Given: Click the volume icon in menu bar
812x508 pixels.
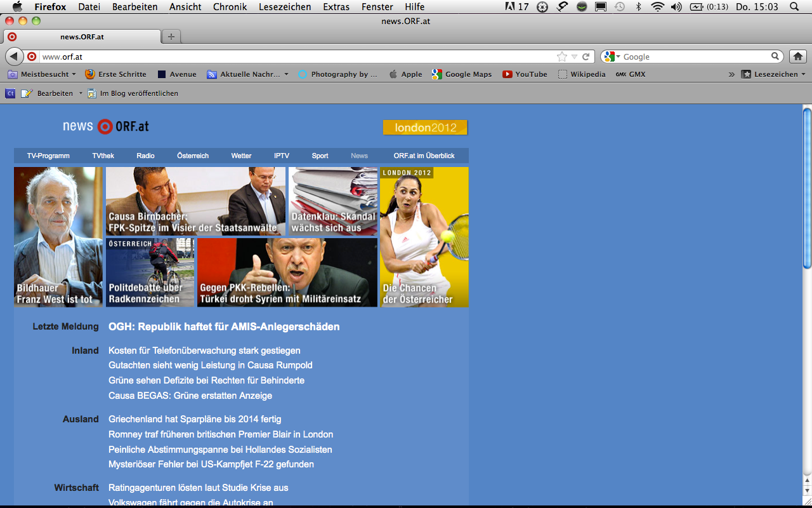Looking at the screenshot, I should pos(676,7).
